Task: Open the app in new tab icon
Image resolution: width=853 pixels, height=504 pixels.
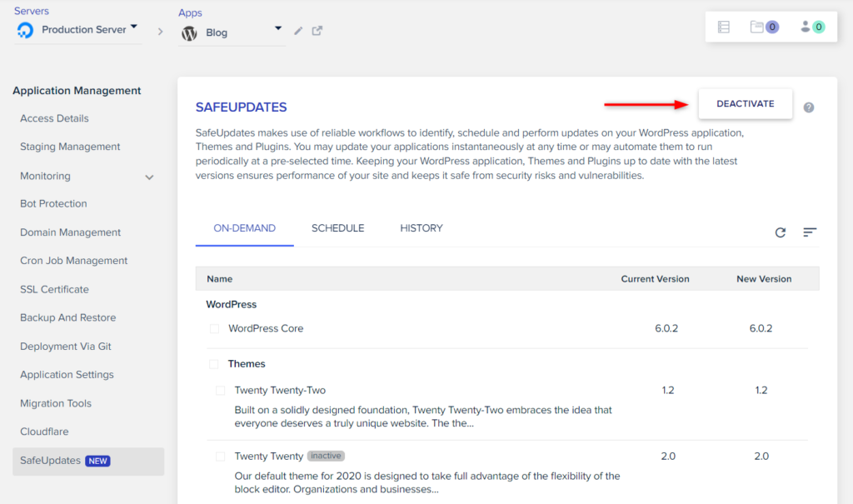Action: click(x=317, y=31)
